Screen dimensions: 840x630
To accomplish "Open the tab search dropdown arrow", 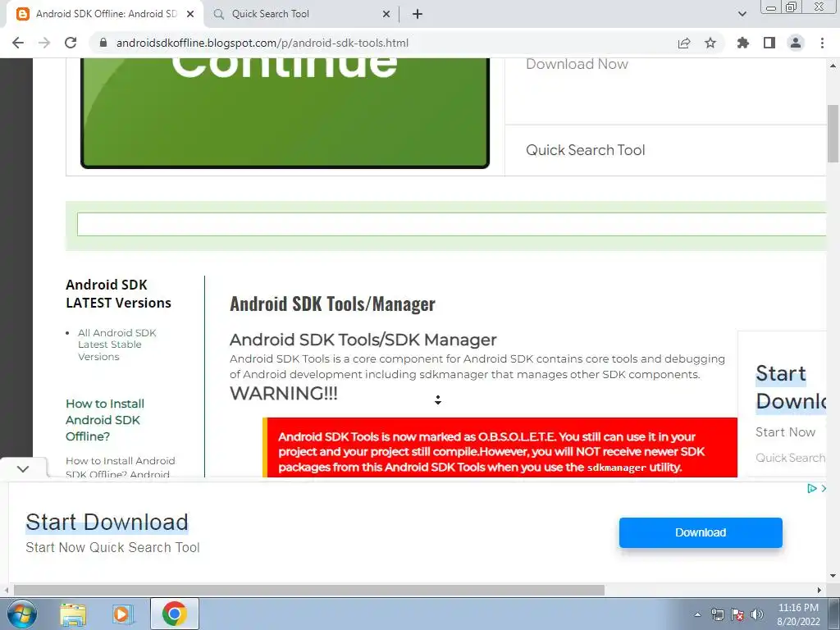I will (742, 14).
